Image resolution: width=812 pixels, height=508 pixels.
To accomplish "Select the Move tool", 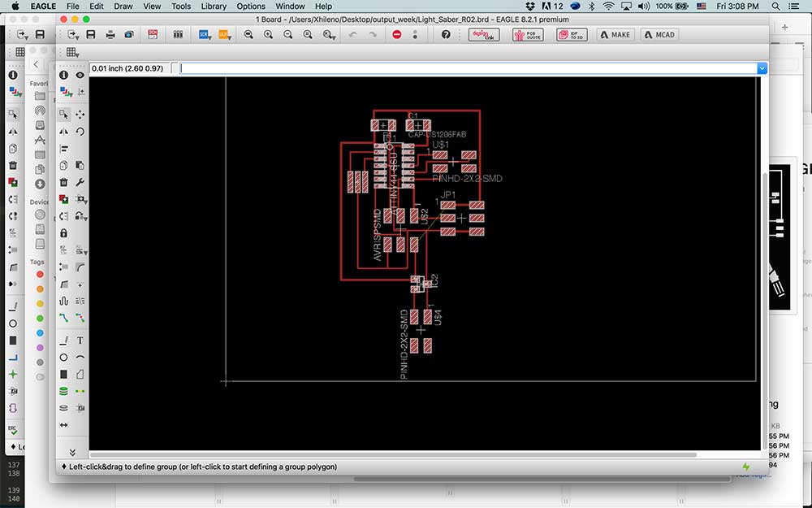I will 80,115.
